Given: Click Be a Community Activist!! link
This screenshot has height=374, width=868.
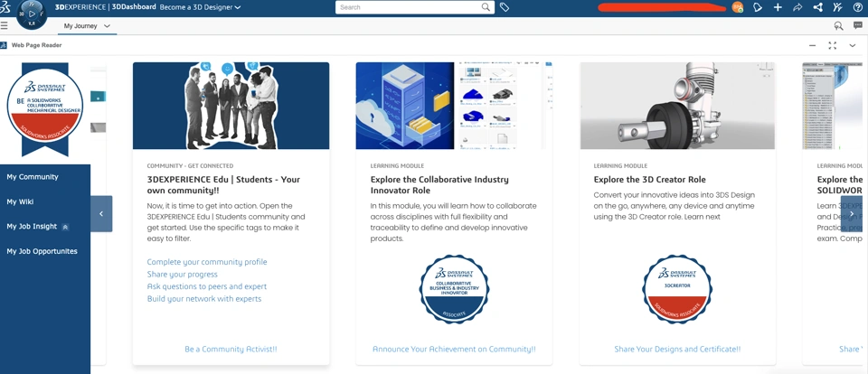Looking at the screenshot, I should (x=231, y=349).
